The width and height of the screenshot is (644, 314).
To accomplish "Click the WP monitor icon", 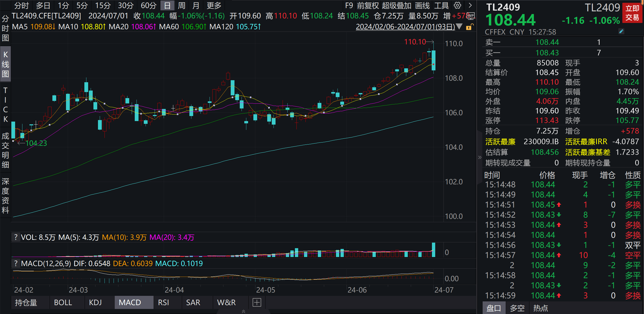I will coord(470,16).
